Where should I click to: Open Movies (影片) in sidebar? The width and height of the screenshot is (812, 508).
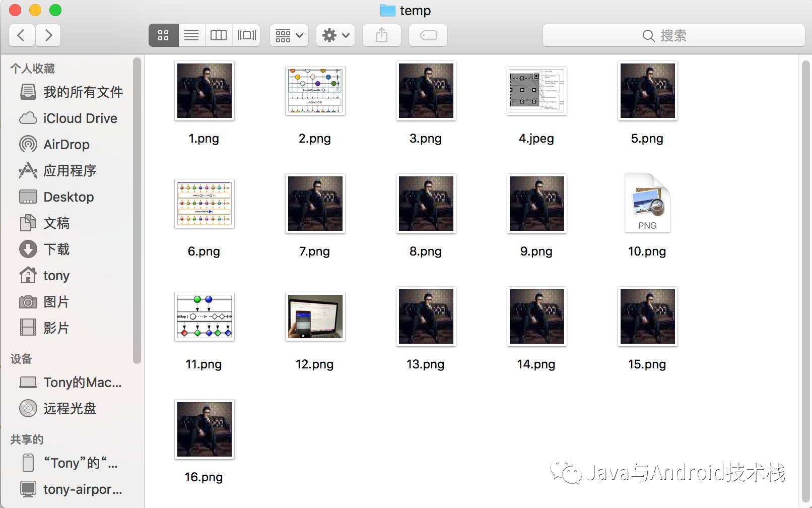click(x=72, y=328)
